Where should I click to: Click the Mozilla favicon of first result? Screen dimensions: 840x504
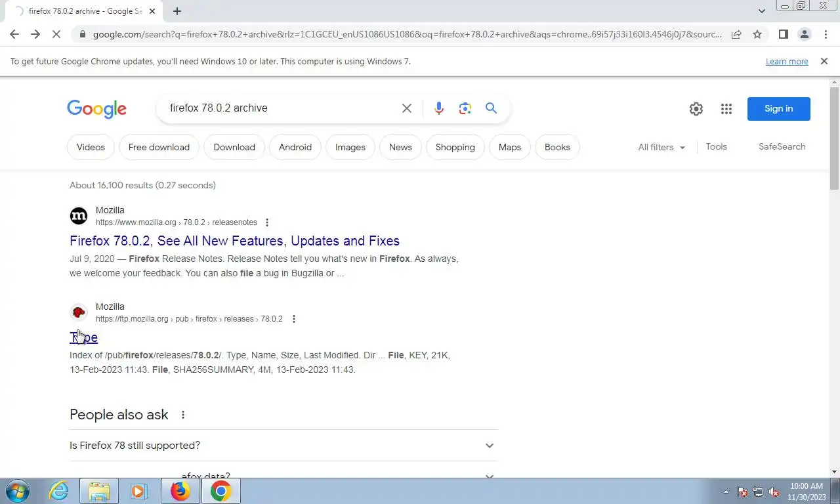tap(79, 215)
